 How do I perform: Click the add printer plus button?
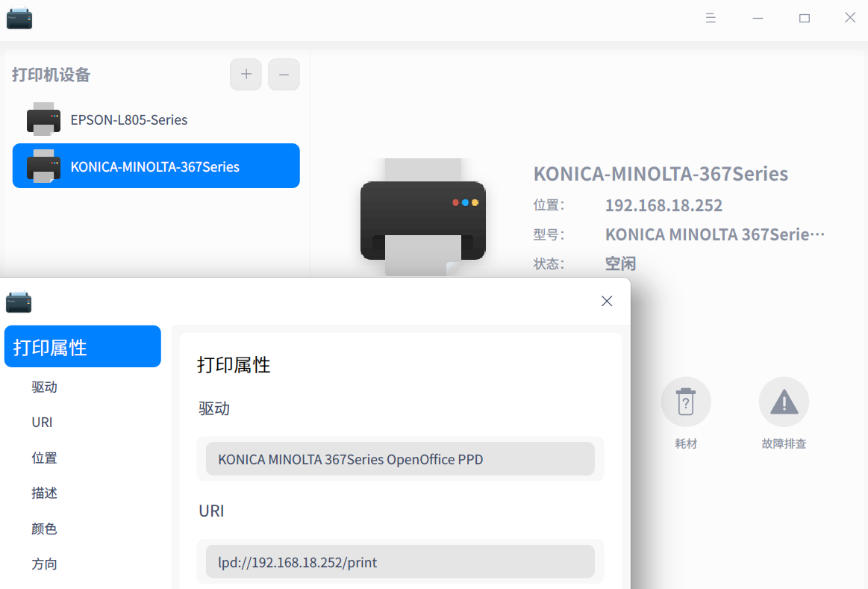pyautogui.click(x=246, y=74)
